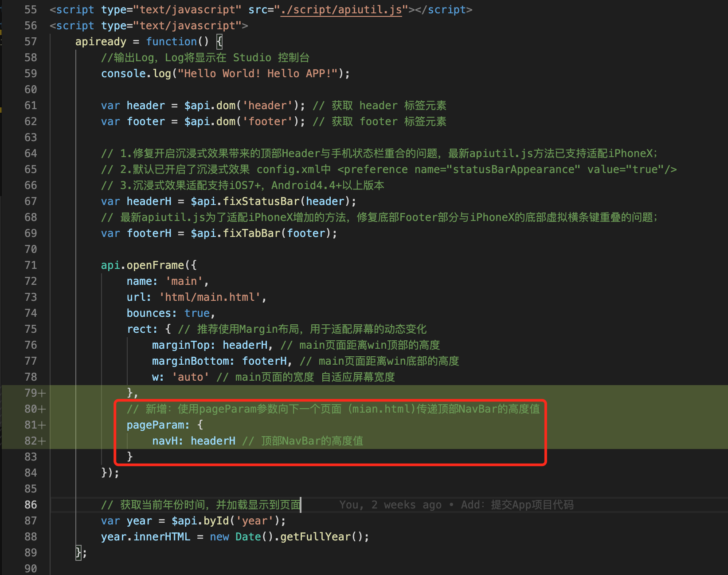
Task: Place cursor on marginTop property
Action: click(181, 345)
